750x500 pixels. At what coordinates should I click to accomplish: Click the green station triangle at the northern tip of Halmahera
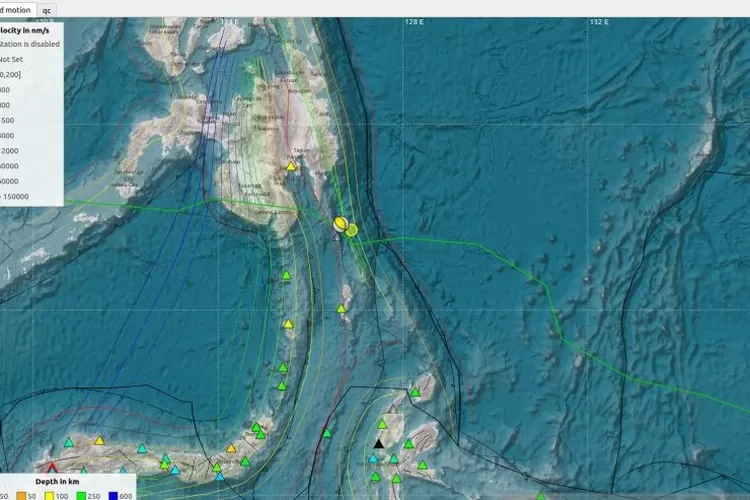(415, 392)
